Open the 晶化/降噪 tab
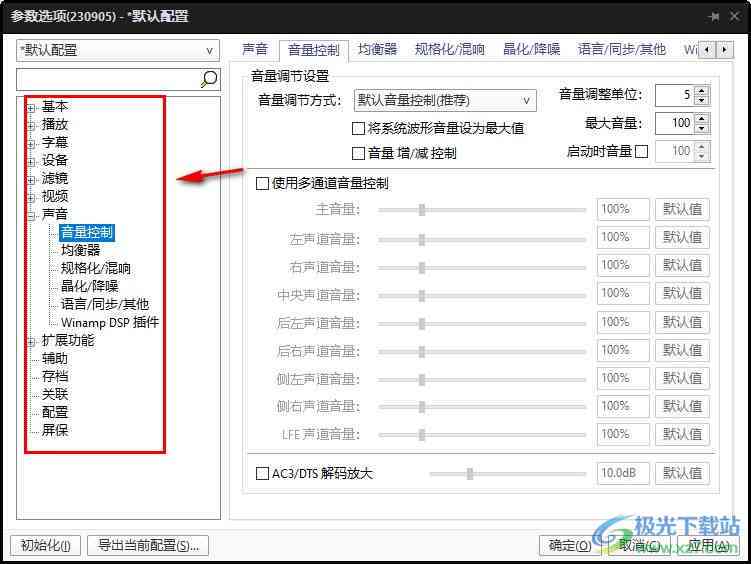 pos(532,49)
